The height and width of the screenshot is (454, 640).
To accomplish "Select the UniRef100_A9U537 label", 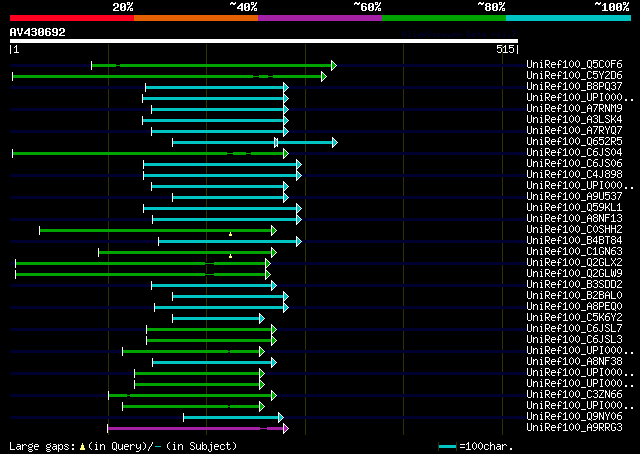I will [x=574, y=196].
